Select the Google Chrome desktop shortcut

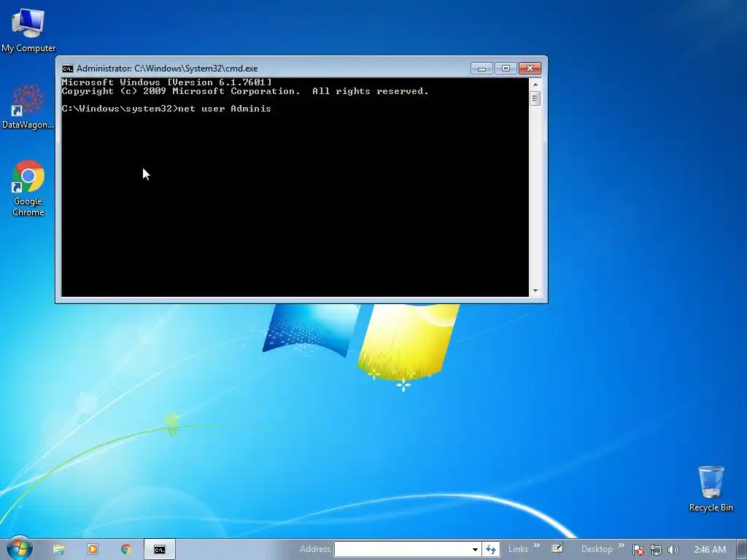pos(28,188)
